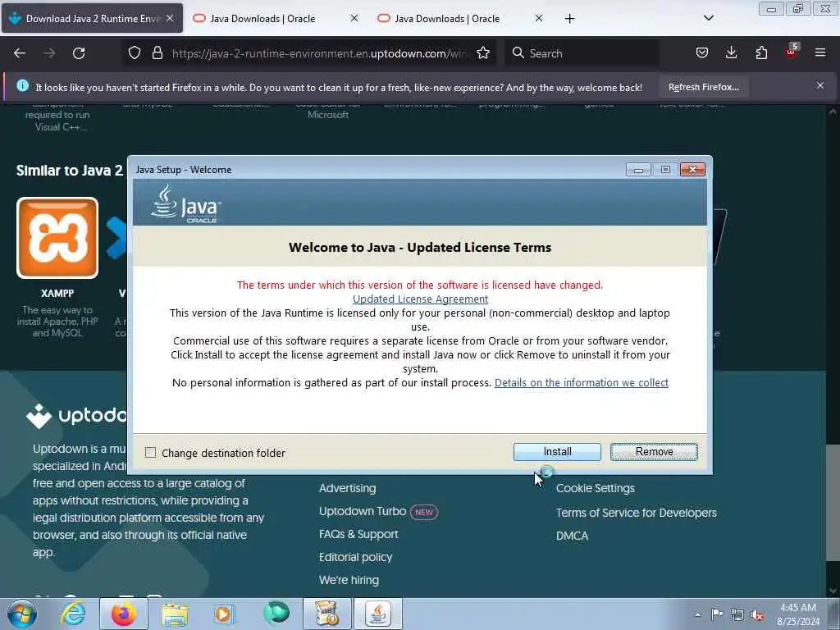Viewport: 840px width, 630px height.
Task: Click the uptodown URL address field
Action: [x=319, y=53]
